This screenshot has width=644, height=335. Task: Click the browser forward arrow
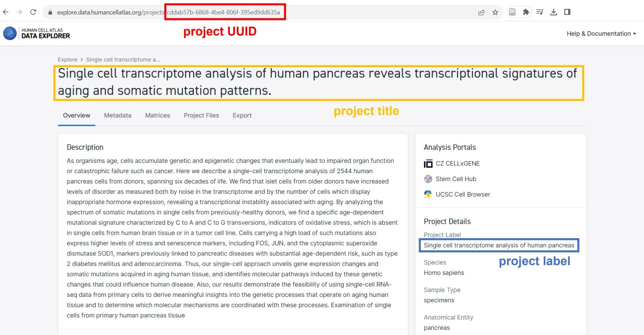[19, 12]
